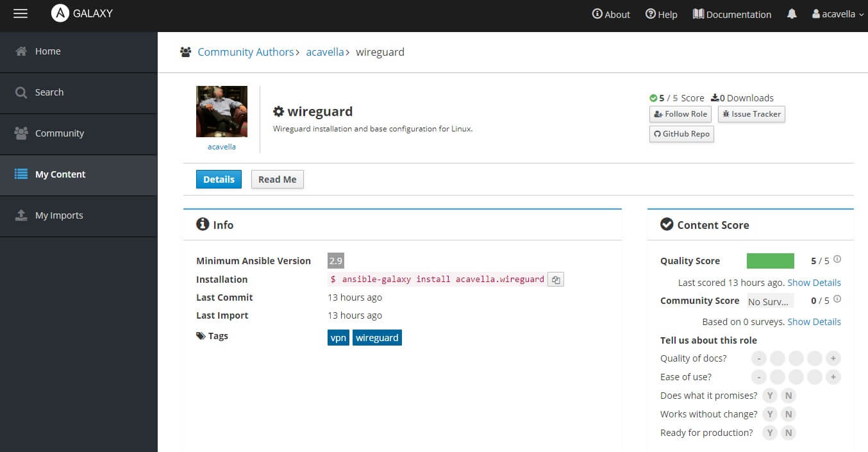Open the GitHub Repo button
Viewport: 868px width, 452px height.
[681, 134]
